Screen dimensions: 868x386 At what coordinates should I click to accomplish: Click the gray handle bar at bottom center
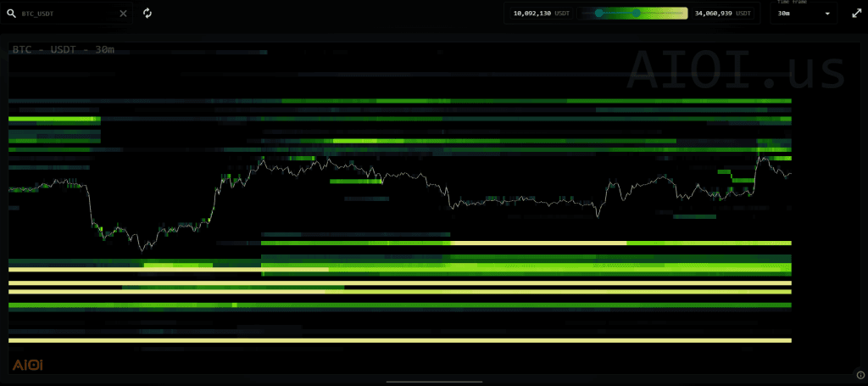[433, 383]
